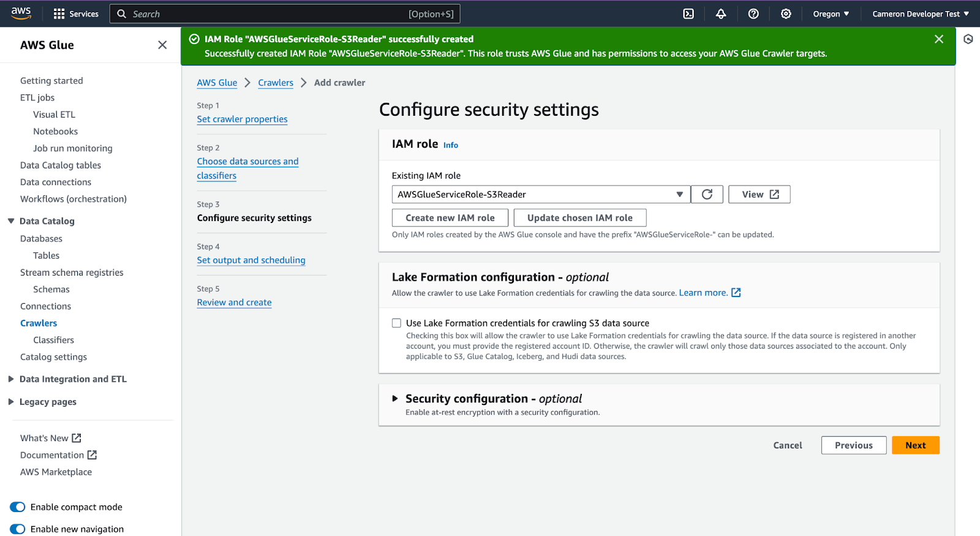Open Notebooks in sidebar
Screen dimensions: 980x536
click(55, 131)
